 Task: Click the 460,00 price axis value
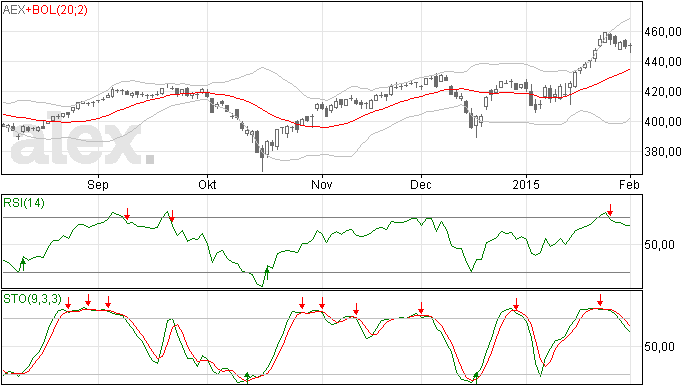663,32
